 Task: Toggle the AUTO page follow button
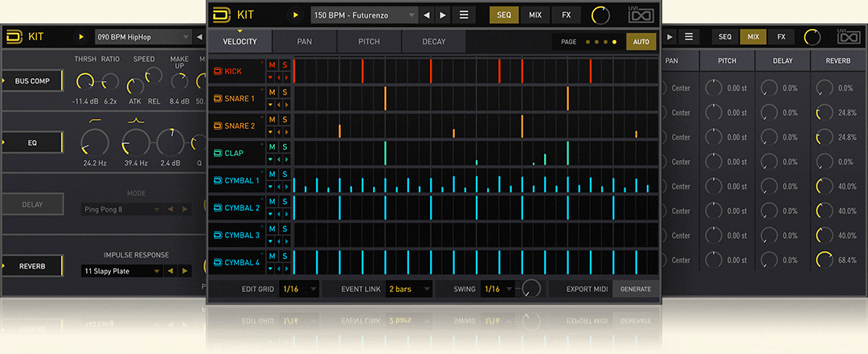tap(641, 42)
